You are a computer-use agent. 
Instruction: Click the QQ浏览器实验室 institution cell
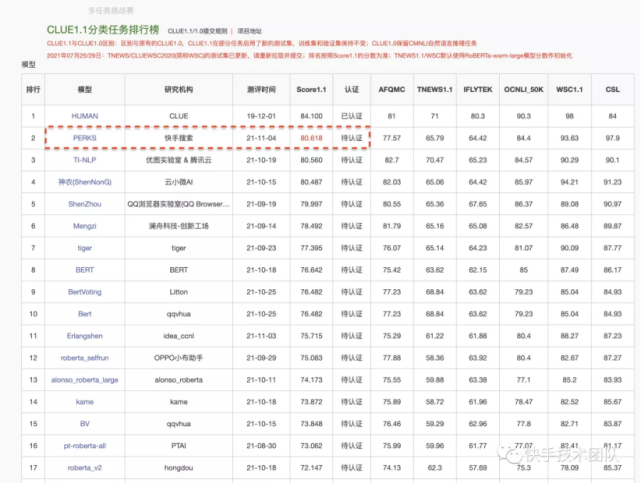coord(179,204)
